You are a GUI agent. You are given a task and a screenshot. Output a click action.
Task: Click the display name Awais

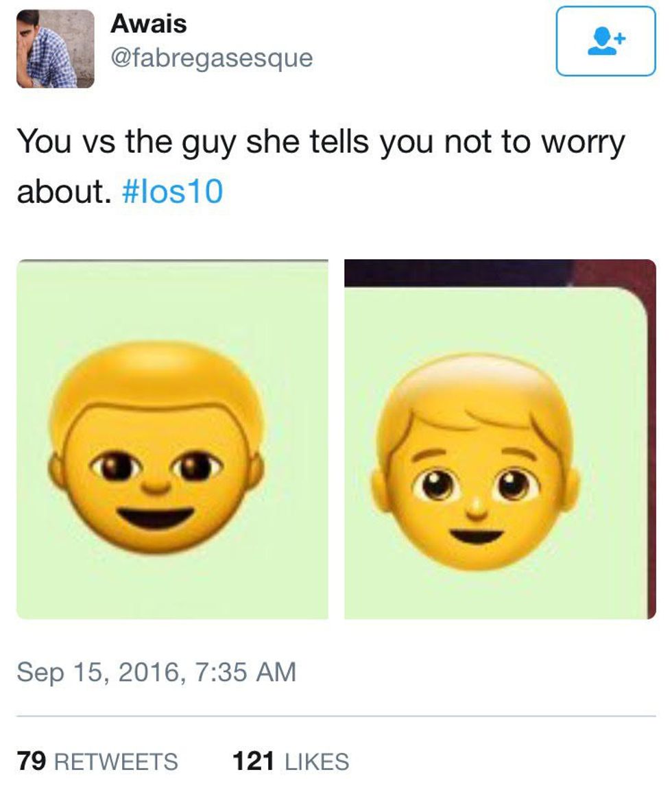coord(148,24)
